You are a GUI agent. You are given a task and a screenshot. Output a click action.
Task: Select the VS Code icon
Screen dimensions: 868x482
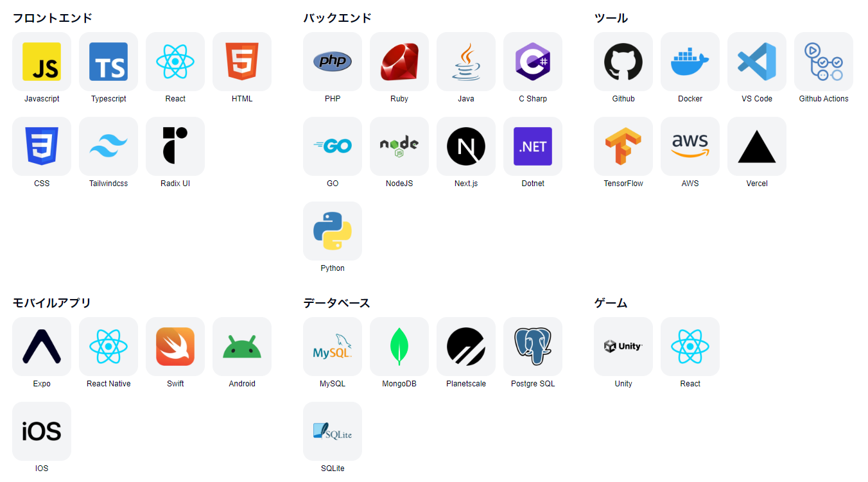pos(757,62)
